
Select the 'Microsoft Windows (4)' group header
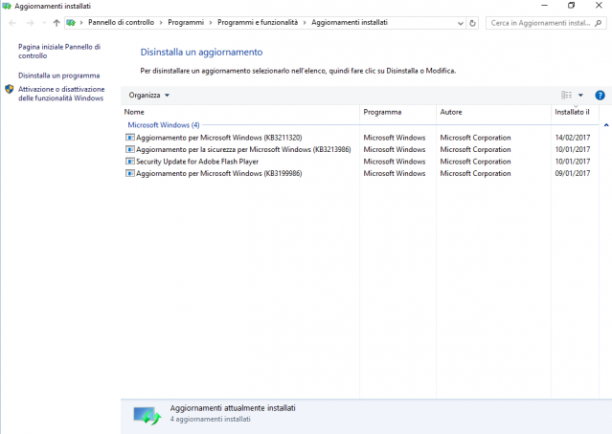point(164,125)
